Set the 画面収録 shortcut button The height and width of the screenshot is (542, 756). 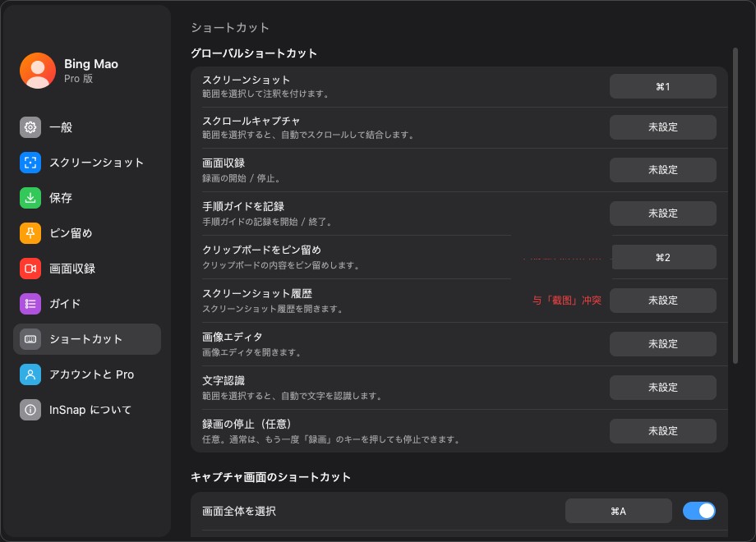tap(663, 170)
